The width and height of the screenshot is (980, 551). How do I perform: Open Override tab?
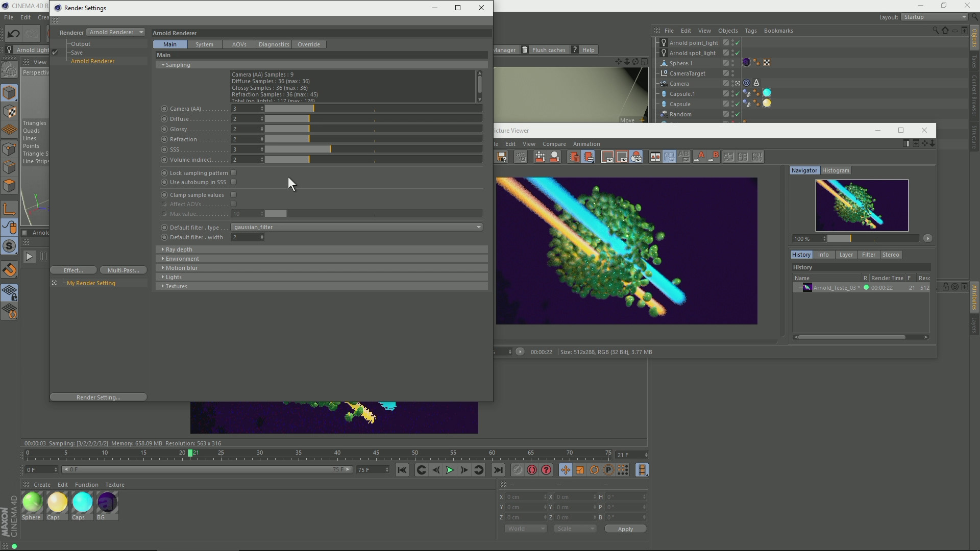coord(309,44)
